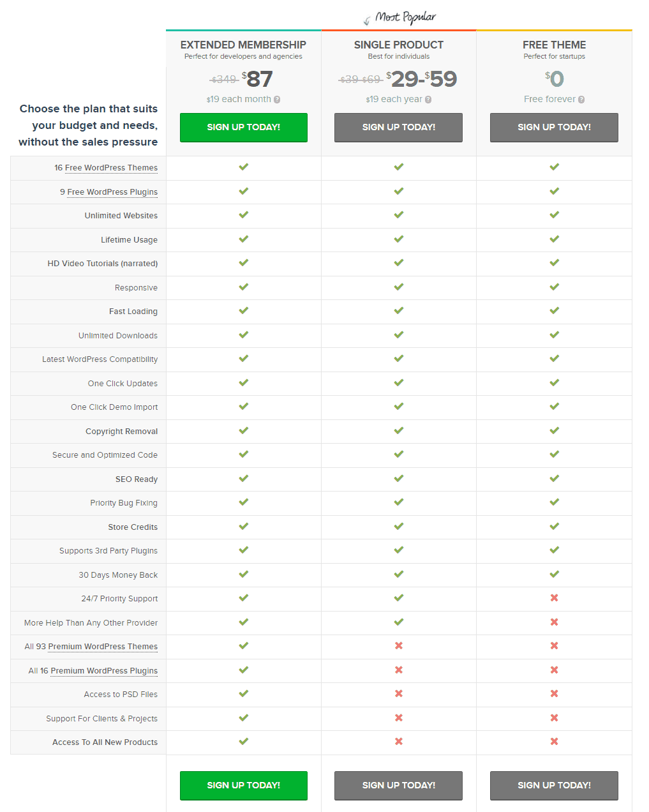Click the bottom Sign Up Today button in Free Theme column
The image size is (649, 812).
[x=555, y=786]
